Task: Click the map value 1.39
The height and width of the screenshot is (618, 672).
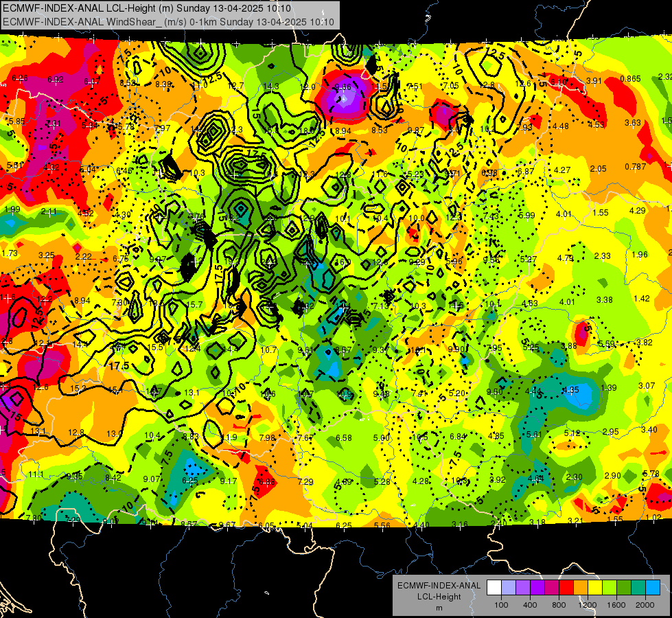Action: point(609,387)
